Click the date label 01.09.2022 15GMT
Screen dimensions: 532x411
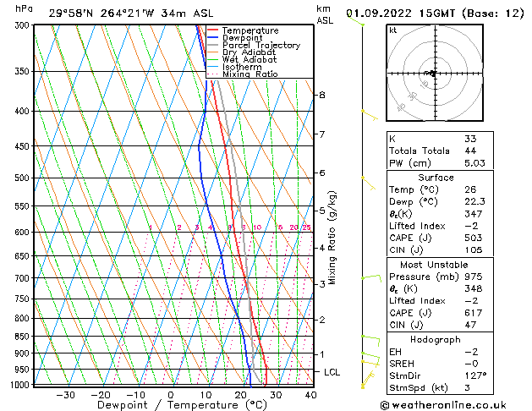[401, 14]
